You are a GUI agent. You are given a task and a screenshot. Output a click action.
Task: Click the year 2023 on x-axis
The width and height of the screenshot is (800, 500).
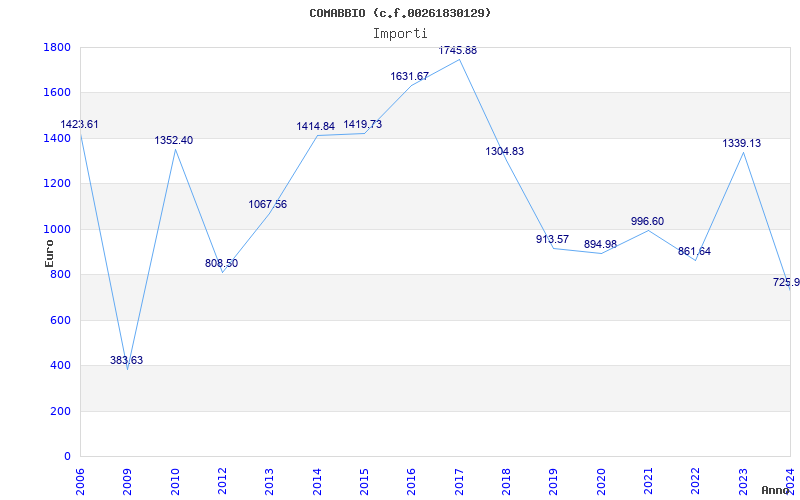pos(743,482)
